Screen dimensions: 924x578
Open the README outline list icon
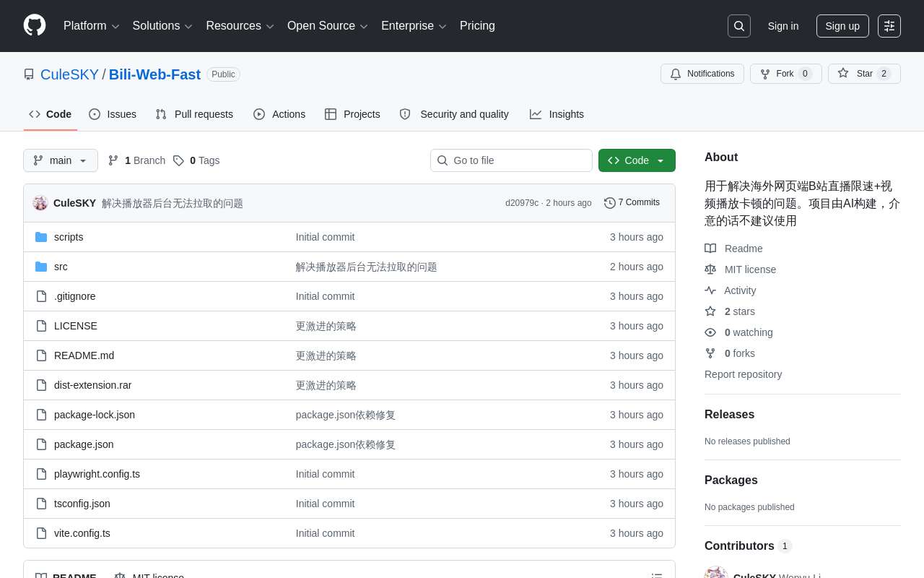[x=657, y=577]
